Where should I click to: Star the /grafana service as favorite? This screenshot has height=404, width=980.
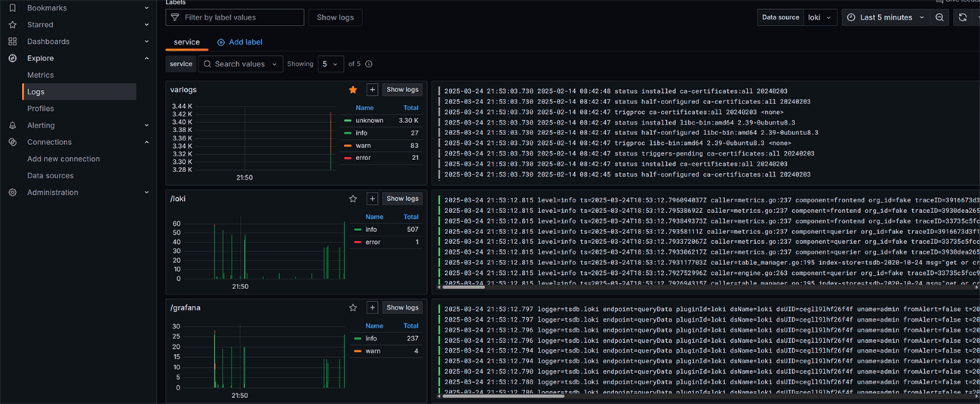[x=353, y=307]
